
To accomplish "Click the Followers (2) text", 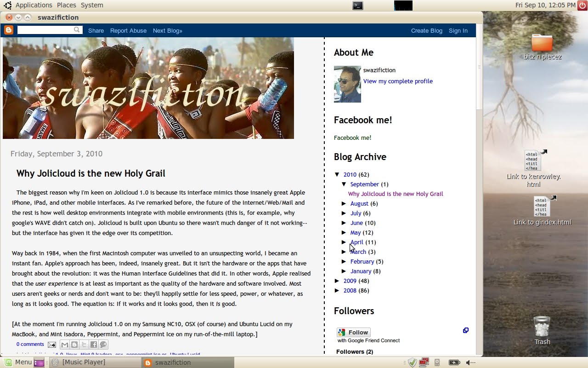I will coord(355,351).
